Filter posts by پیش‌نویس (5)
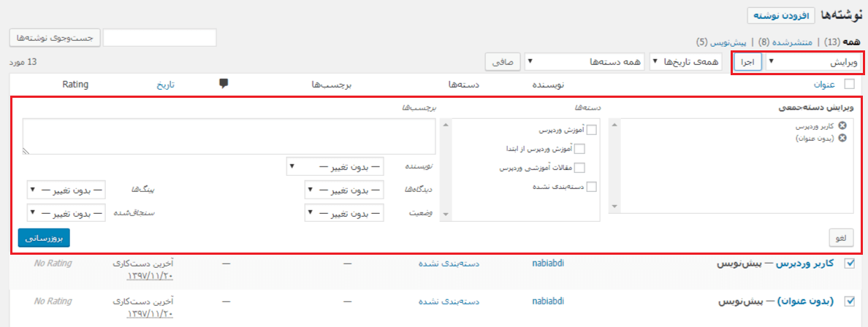Image resolution: width=868 pixels, height=327 pixels. pos(721,42)
